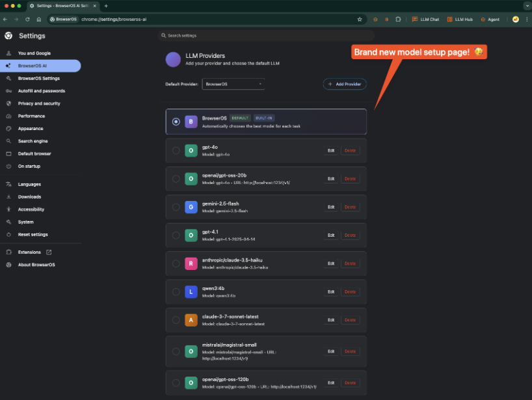
Task: Open the tab search chevron at top right
Action: tap(527, 6)
